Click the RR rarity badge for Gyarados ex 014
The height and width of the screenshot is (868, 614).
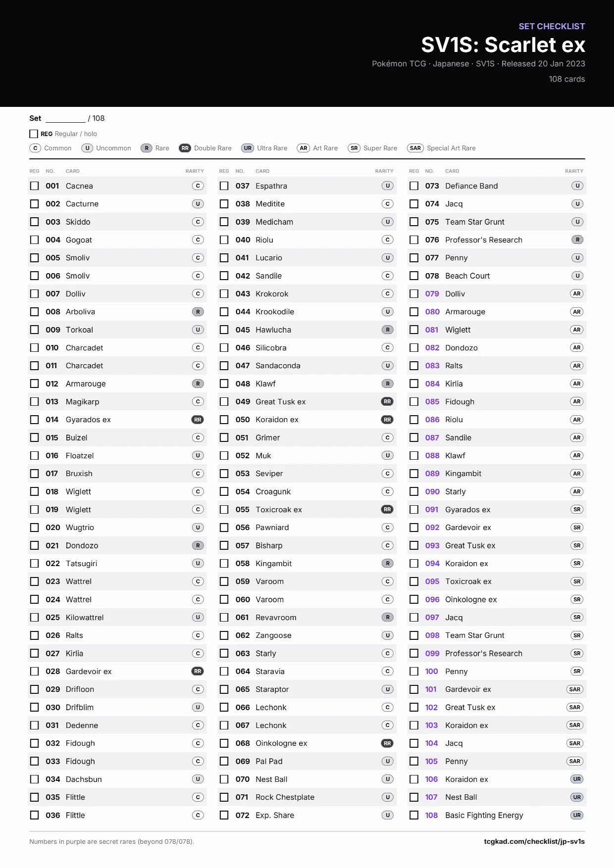[198, 420]
